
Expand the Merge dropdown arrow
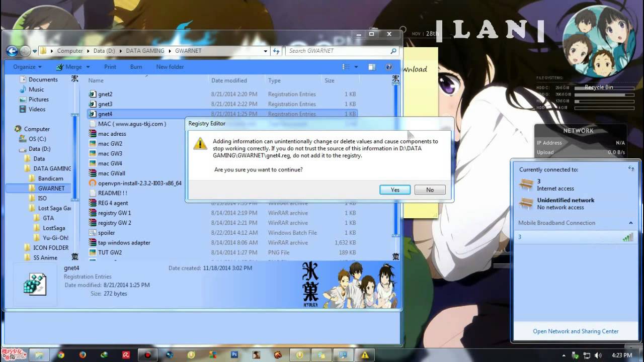tap(88, 67)
